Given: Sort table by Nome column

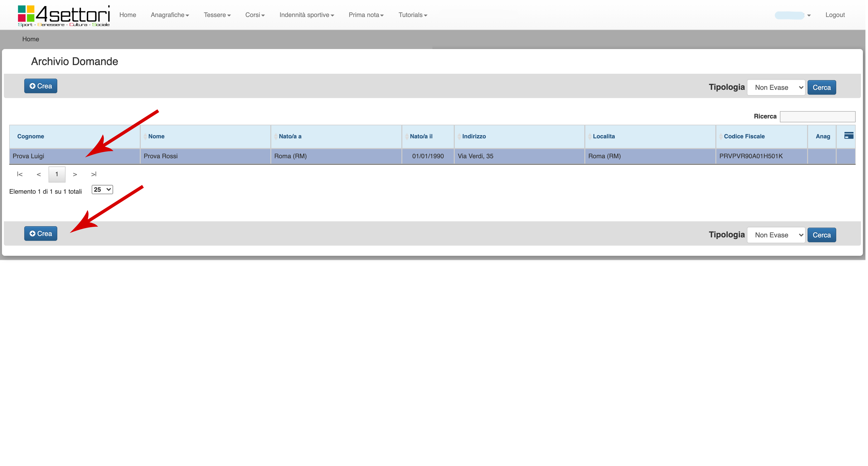Looking at the screenshot, I should point(156,136).
